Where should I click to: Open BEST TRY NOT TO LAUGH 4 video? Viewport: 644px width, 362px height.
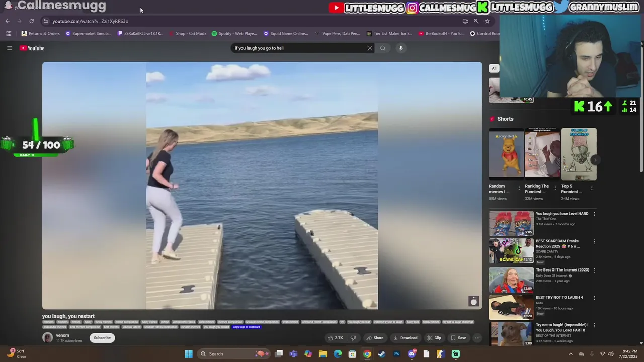tap(511, 307)
